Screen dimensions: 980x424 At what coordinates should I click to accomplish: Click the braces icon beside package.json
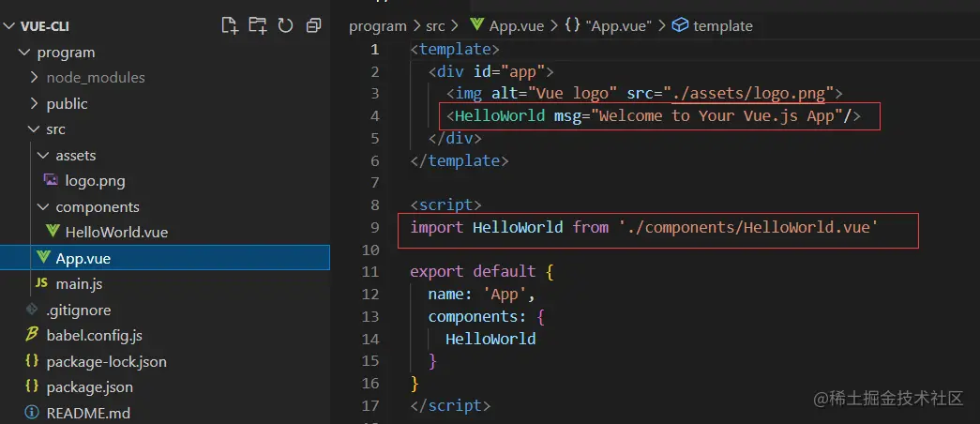pos(32,386)
